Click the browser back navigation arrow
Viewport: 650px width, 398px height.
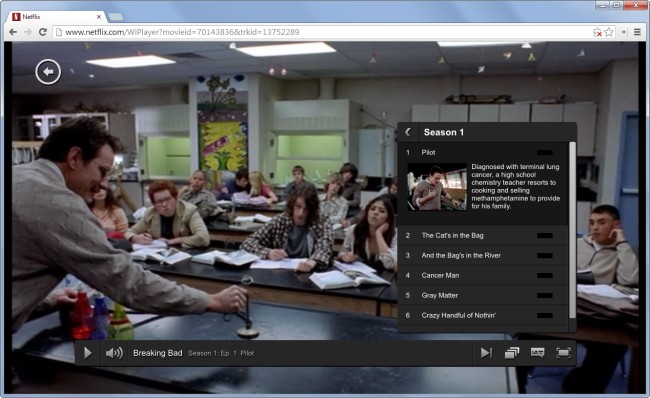pos(13,32)
